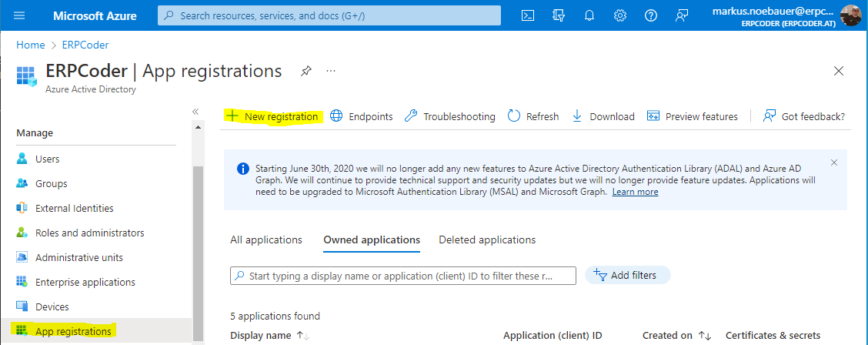Sort by Created on column arrows
The image size is (868, 345).
[x=704, y=336]
